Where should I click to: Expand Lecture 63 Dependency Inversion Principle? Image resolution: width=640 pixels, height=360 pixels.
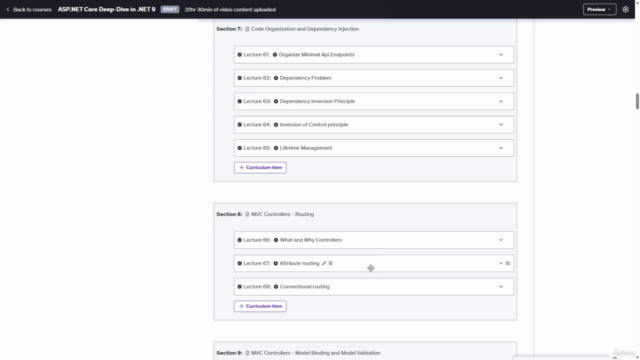(501, 101)
